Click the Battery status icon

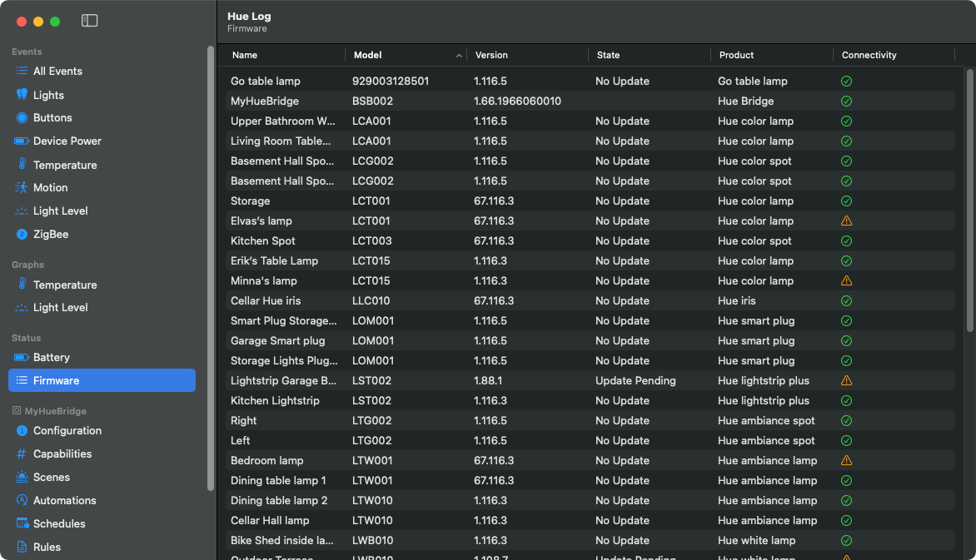[22, 358]
